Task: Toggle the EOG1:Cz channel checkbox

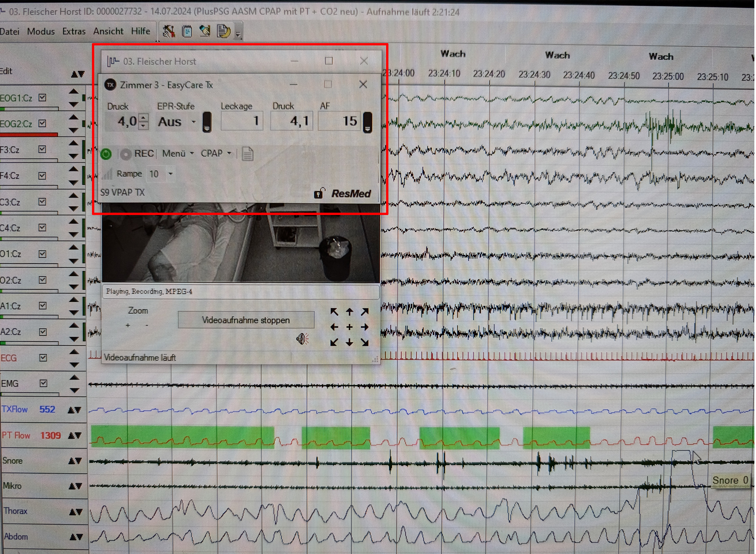Action: tap(42, 97)
